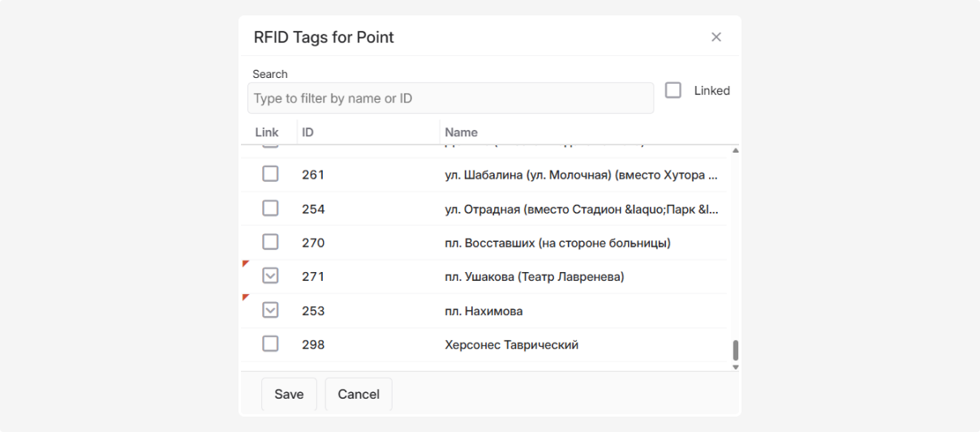Viewport: 980px width, 432px height.
Task: Uncheck the link for tag 271
Action: click(x=270, y=276)
